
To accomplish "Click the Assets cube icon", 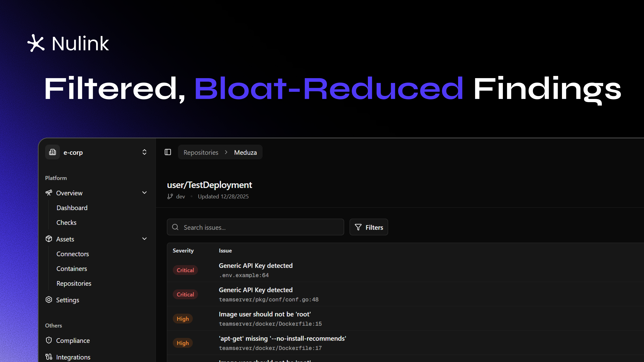I will pyautogui.click(x=49, y=239).
